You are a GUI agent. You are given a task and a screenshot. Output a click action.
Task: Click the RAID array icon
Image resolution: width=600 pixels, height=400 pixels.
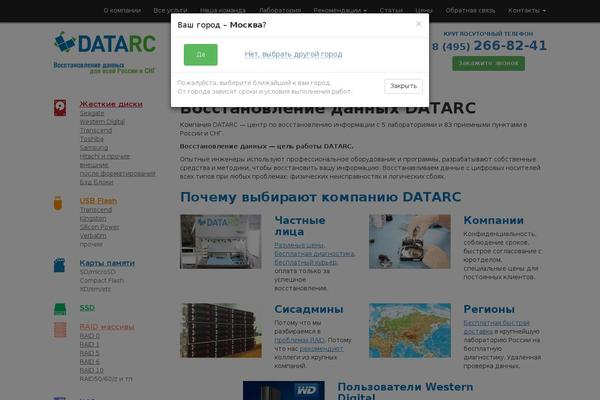point(60,330)
